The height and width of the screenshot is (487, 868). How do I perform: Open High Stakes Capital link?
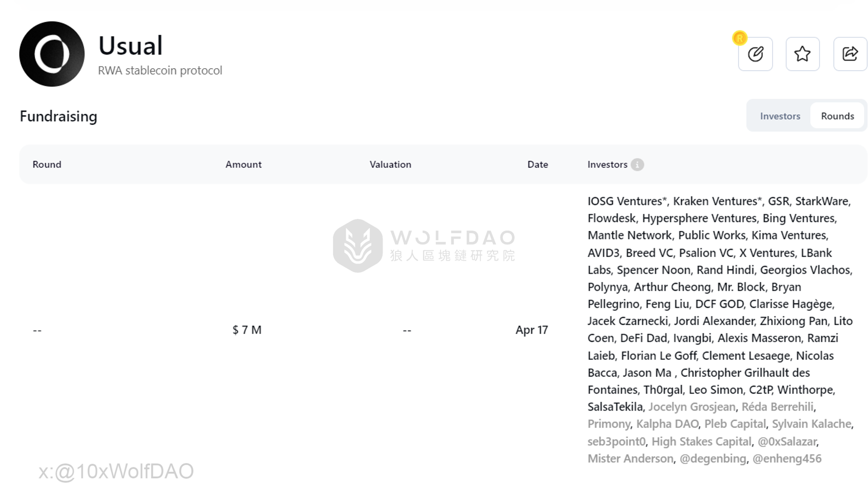[x=701, y=442]
